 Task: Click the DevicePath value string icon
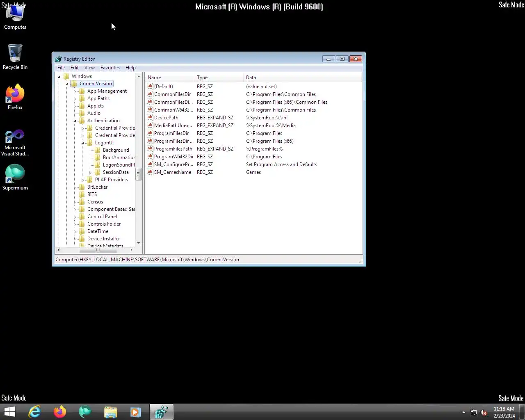[150, 118]
